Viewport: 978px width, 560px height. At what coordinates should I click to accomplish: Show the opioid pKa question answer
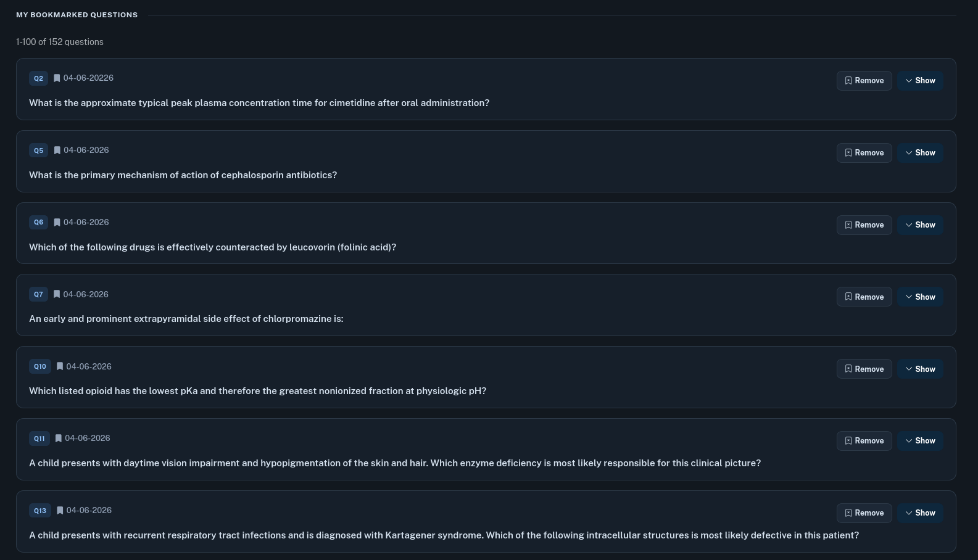920,369
